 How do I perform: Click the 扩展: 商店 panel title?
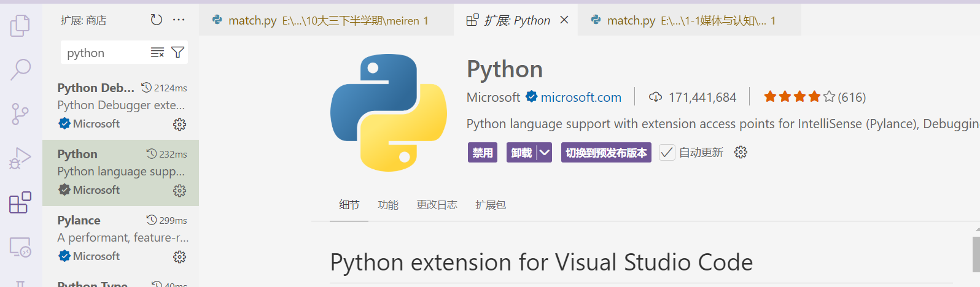coord(84,20)
